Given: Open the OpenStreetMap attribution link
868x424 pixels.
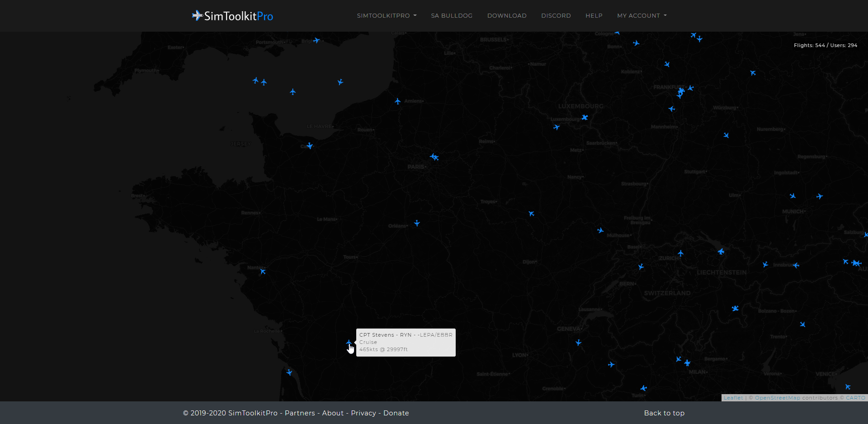Looking at the screenshot, I should point(777,398).
